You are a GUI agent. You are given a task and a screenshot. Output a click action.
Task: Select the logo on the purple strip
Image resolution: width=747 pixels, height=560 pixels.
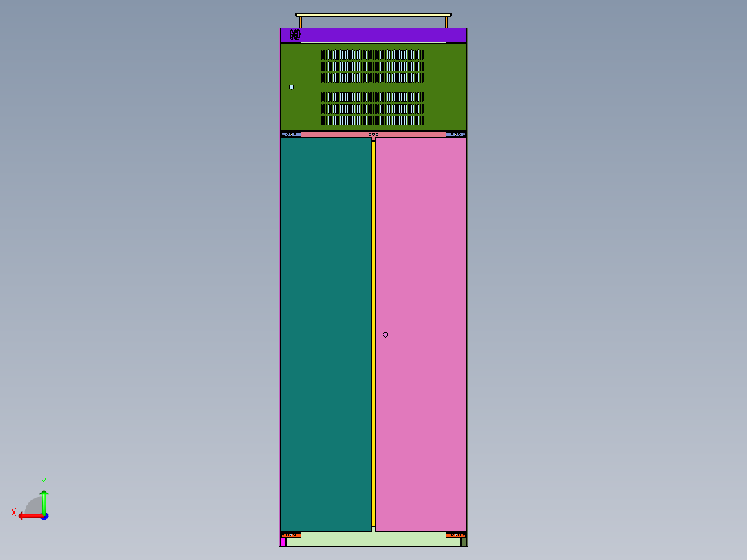tap(295, 35)
